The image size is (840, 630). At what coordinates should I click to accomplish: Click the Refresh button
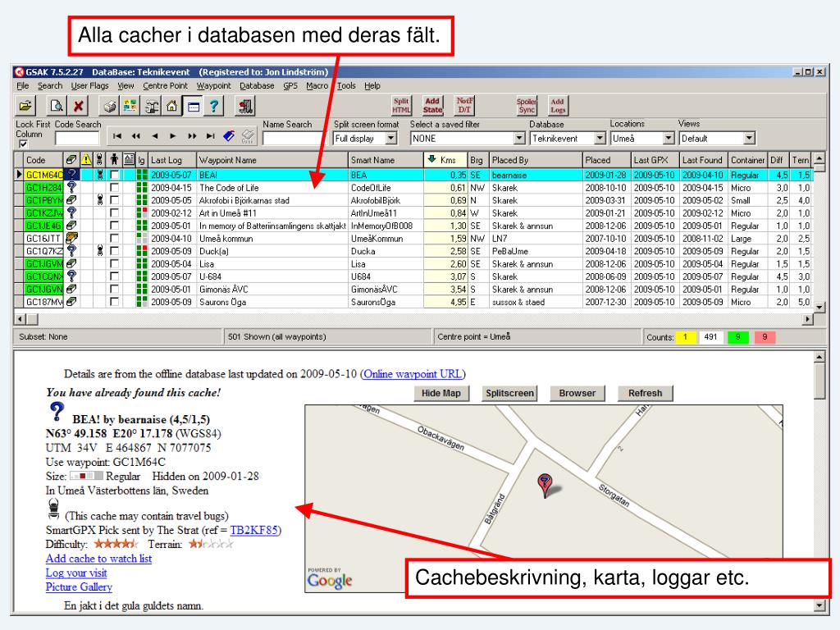pos(645,393)
